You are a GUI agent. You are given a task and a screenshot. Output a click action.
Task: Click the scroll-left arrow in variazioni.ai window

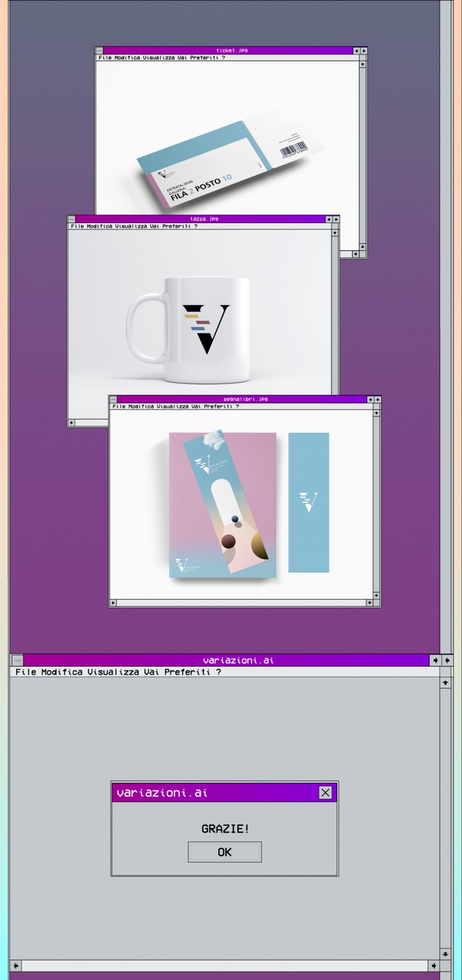16,966
